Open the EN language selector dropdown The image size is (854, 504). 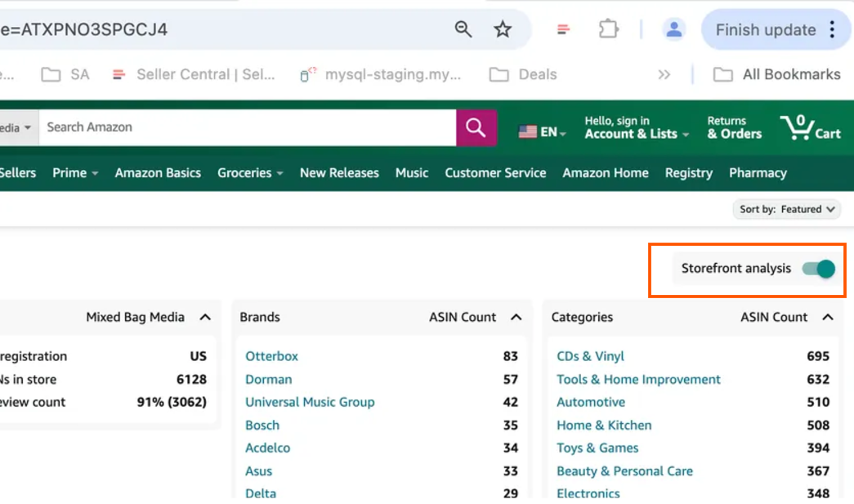[x=543, y=132]
